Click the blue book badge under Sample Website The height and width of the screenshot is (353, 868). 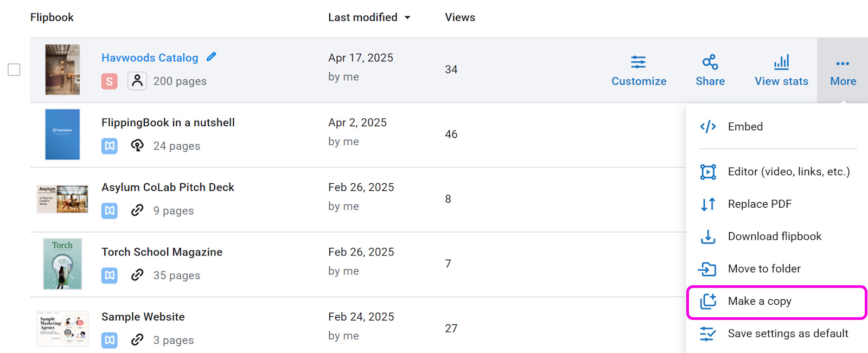pyautogui.click(x=110, y=340)
